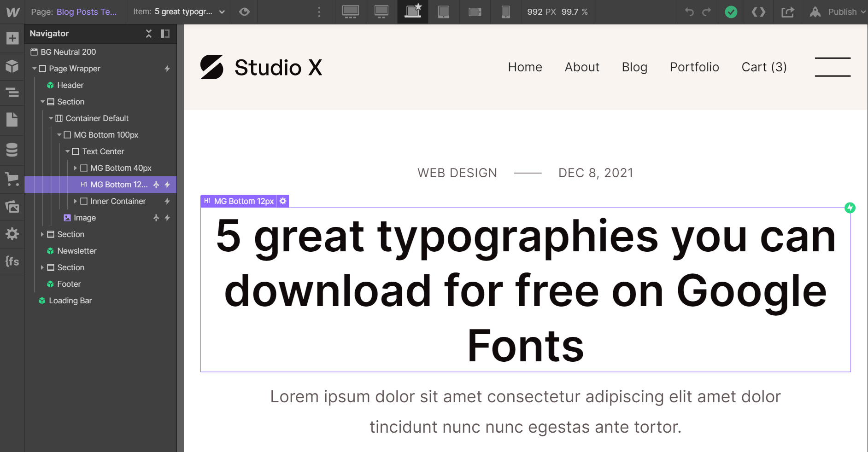Redo the last action
The height and width of the screenshot is (452, 868).
point(707,12)
